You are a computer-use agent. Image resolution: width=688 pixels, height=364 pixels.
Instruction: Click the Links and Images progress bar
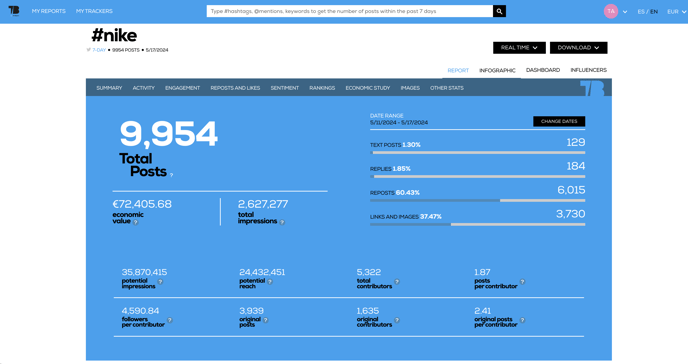click(x=477, y=225)
